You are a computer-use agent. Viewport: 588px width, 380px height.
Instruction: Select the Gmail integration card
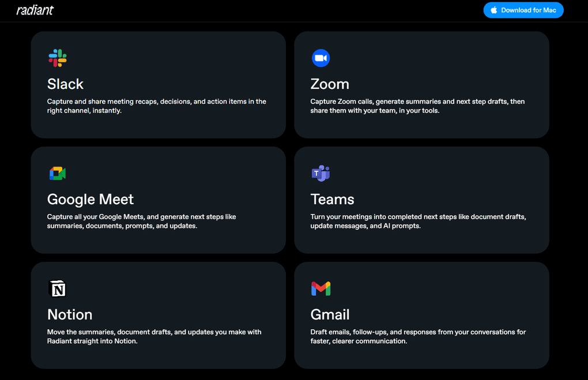tap(421, 315)
